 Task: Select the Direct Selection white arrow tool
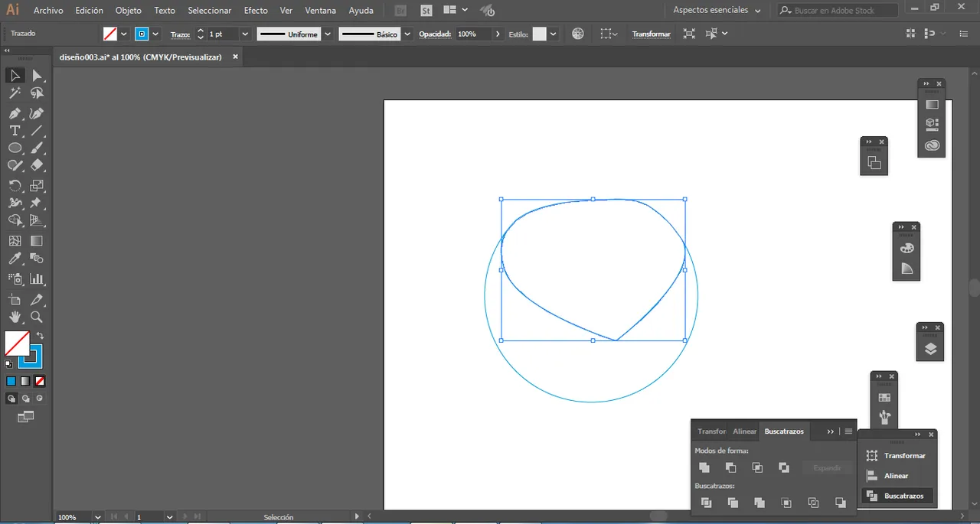[x=36, y=76]
